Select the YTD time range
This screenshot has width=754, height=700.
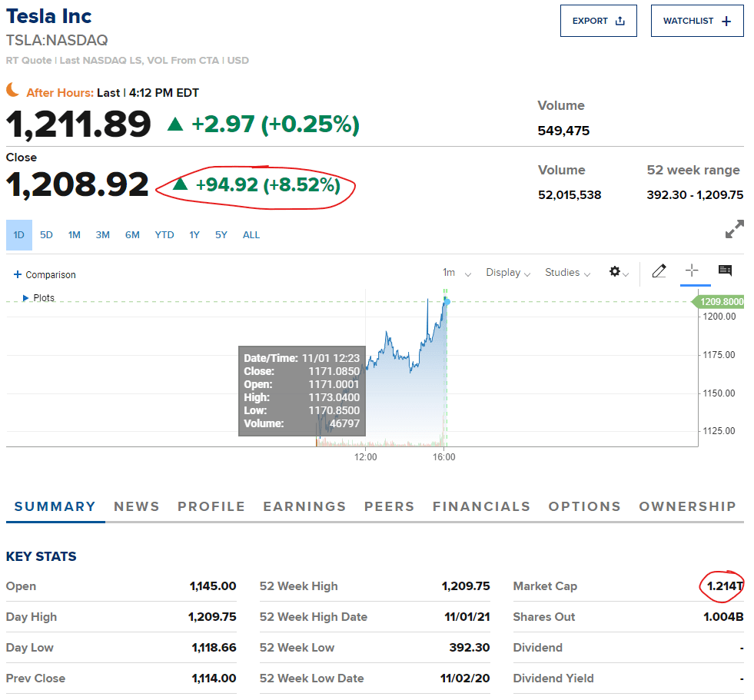[164, 234]
